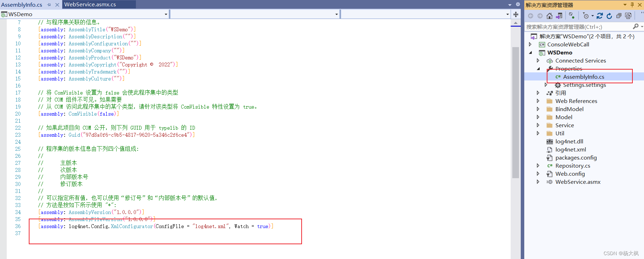Click the Home icon in Solution Explorer toolbar
This screenshot has width=644, height=259.
pos(550,16)
